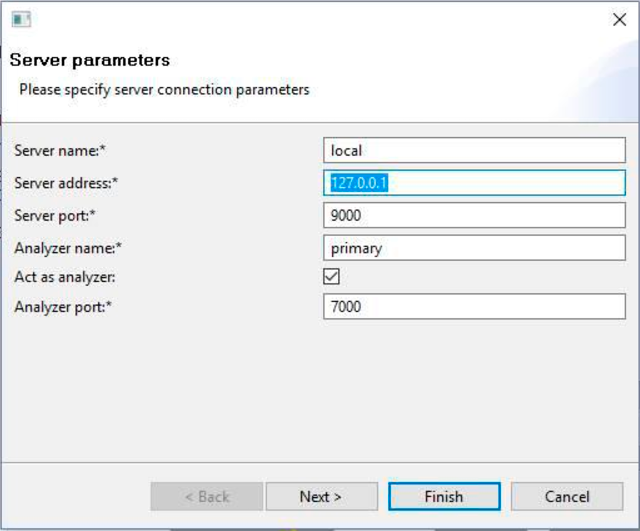640x531 pixels.
Task: Click the Analyzer name label text
Action: tap(68, 248)
